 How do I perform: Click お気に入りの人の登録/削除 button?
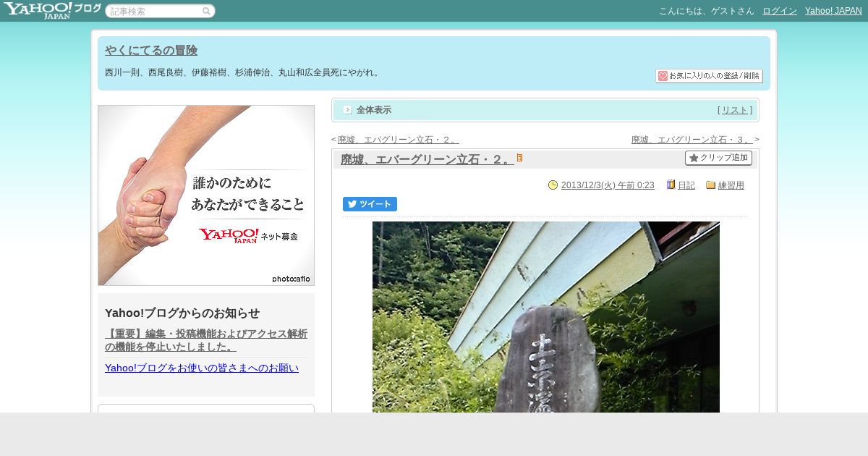(709, 76)
